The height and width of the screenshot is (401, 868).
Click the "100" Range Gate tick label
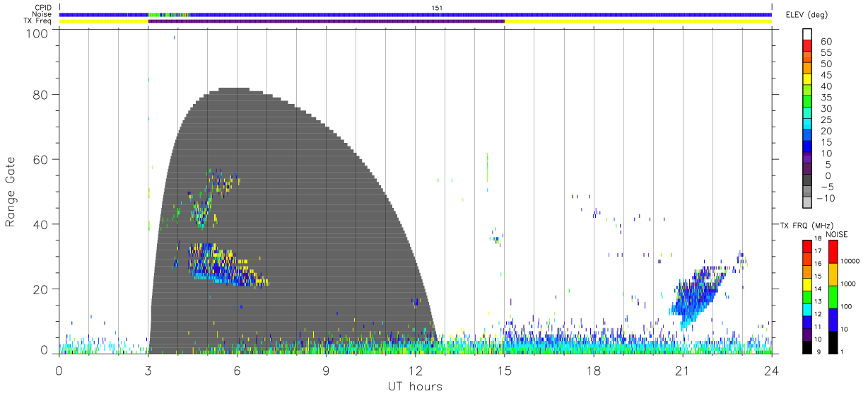point(36,33)
